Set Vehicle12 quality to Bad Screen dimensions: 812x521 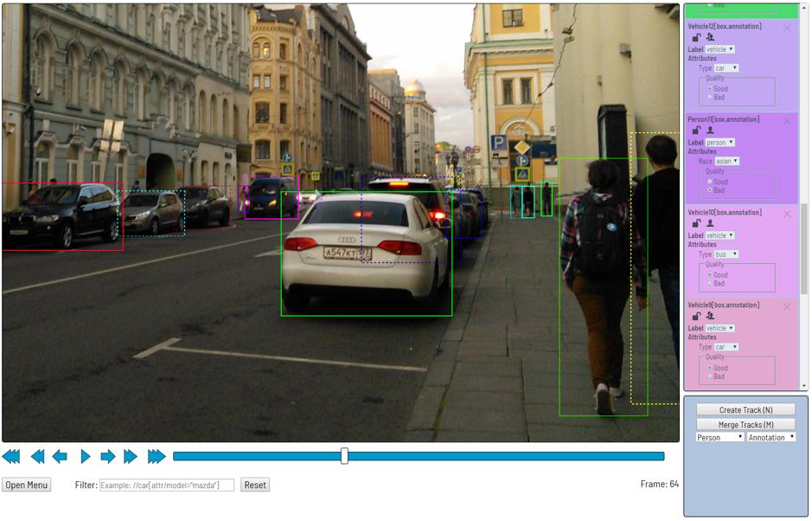pos(711,97)
